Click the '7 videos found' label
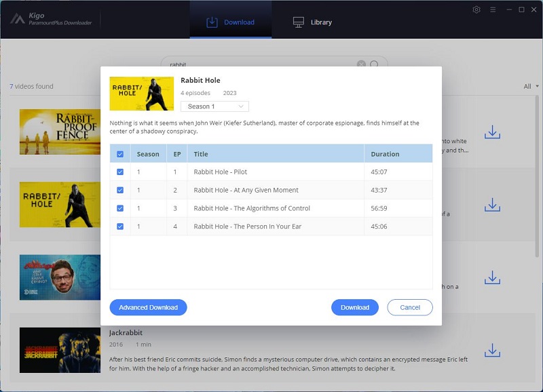This screenshot has width=543, height=392. point(31,86)
